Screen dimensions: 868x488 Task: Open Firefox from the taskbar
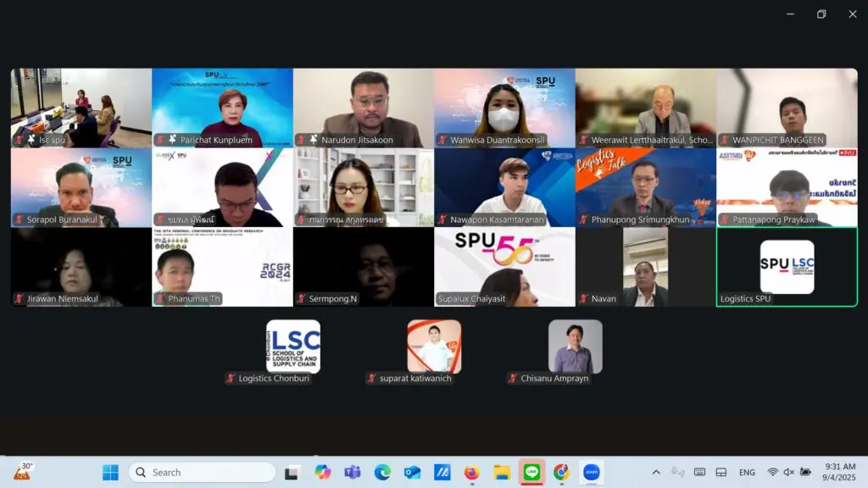click(x=471, y=472)
